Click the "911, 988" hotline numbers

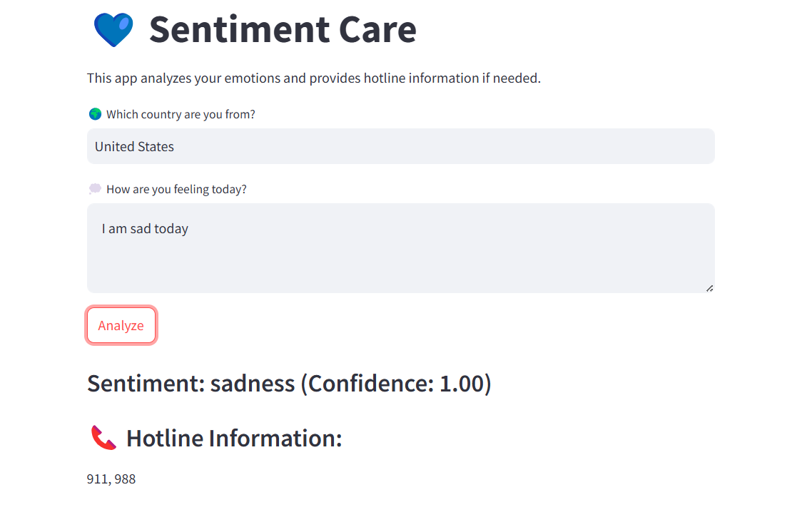point(111,478)
